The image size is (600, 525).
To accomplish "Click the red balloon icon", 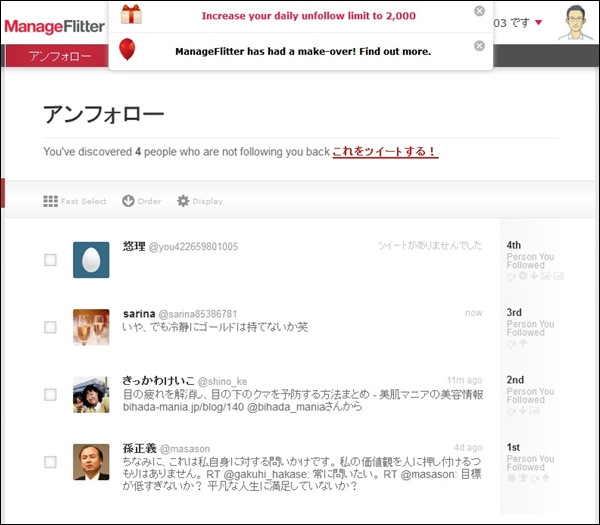I will coord(127,49).
